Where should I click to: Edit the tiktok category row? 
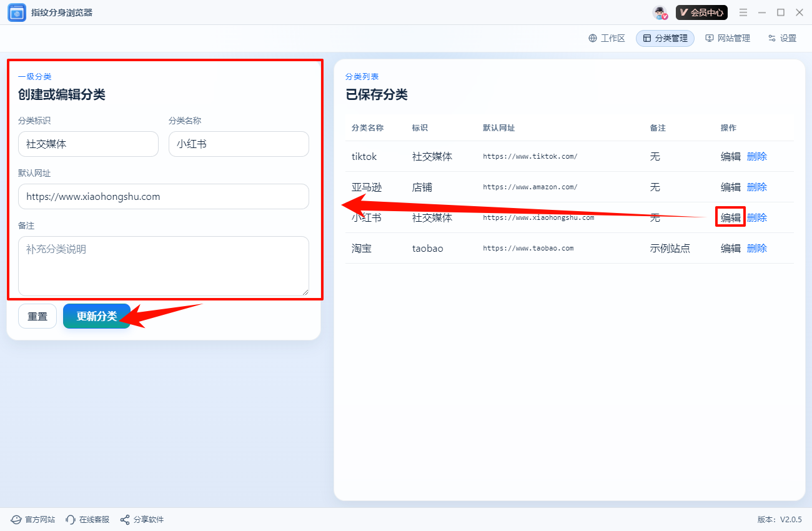[x=731, y=156]
